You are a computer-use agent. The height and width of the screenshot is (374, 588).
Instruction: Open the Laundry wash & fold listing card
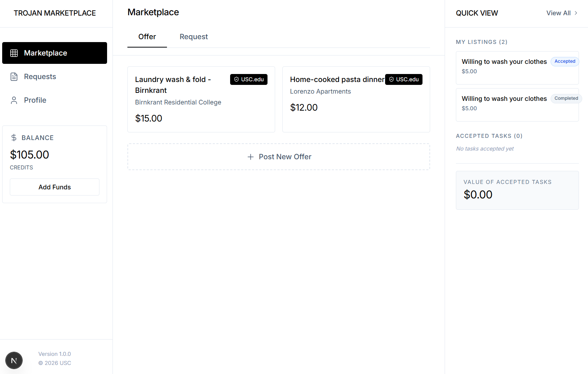201,99
